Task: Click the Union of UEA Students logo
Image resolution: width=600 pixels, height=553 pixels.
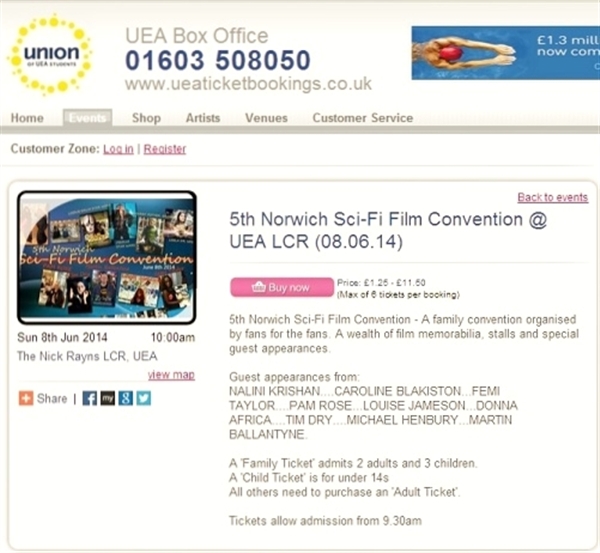Action: [x=50, y=55]
